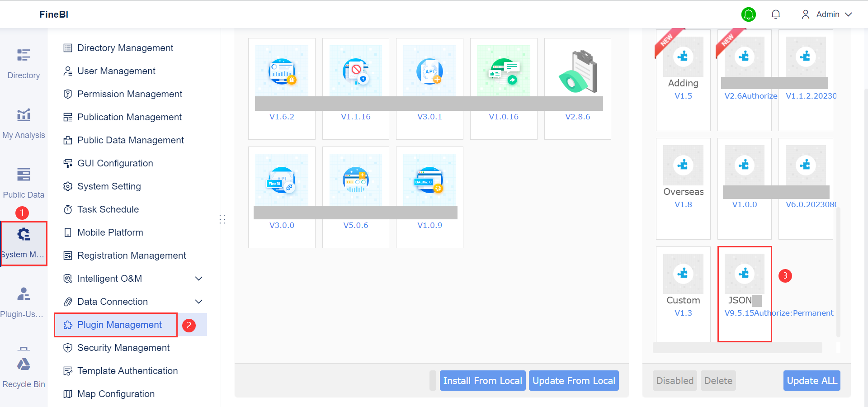The height and width of the screenshot is (407, 868).
Task: Open the Recycle Bin sidebar icon
Action: pos(24,364)
